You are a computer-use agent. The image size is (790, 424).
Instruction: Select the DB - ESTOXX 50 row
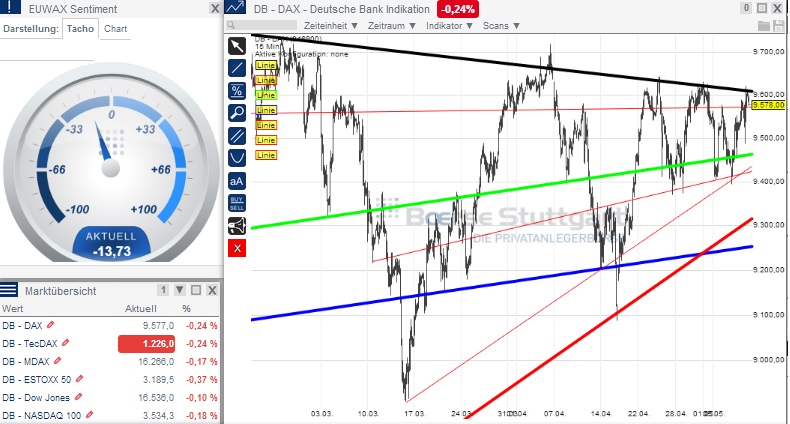(110, 379)
